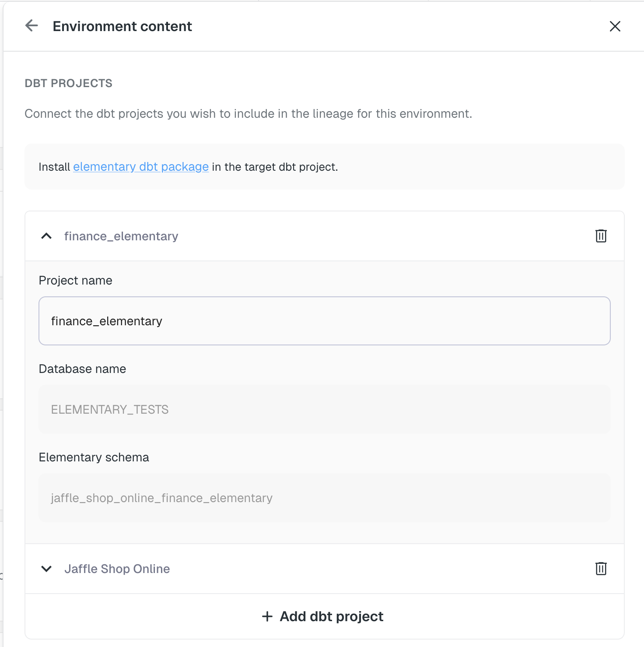Viewport: 644px width, 647px height.
Task: Close the Environment content panel
Action: tap(615, 26)
